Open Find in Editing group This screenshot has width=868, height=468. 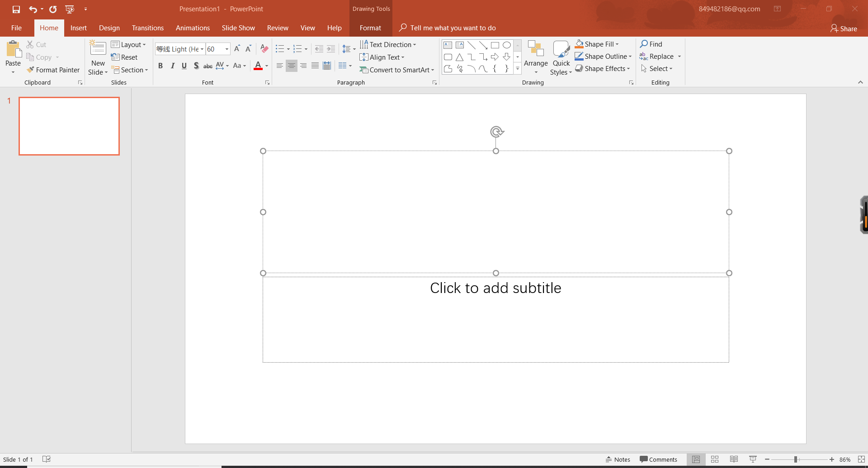click(x=651, y=44)
